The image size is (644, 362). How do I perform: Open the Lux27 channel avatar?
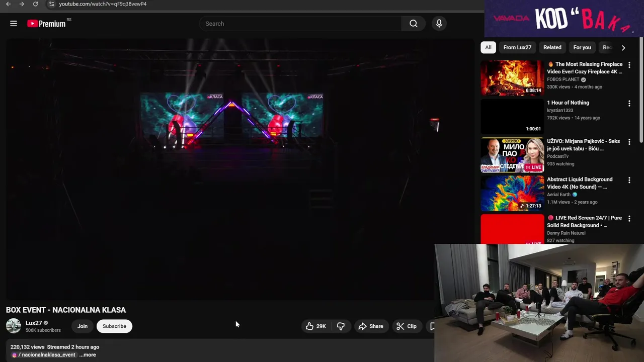[x=14, y=326]
